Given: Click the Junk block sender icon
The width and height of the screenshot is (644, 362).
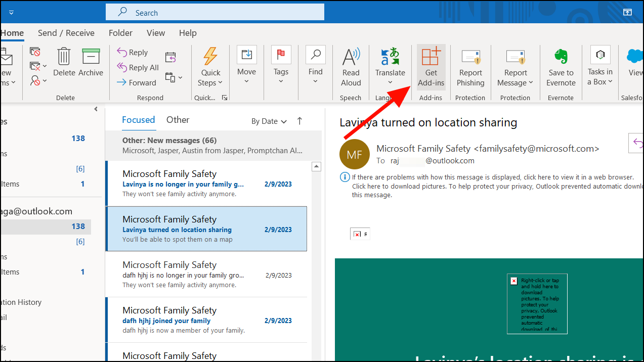Looking at the screenshot, I should pos(35,80).
